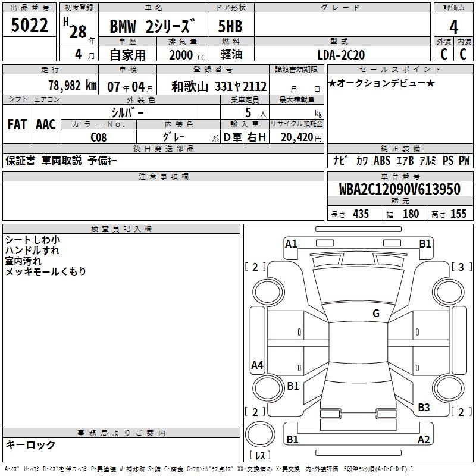Select the 車両取説 shipped item
Viewport: 476px width, 476px height.
62,160
